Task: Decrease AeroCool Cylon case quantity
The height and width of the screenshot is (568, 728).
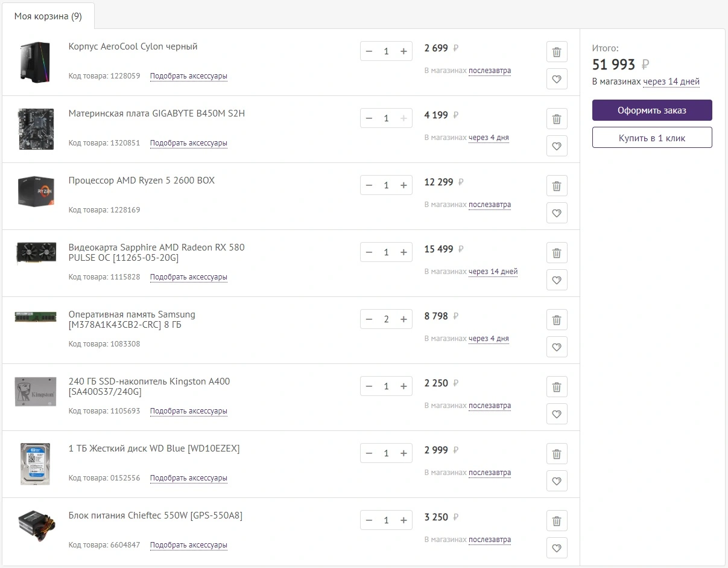Action: click(x=369, y=51)
